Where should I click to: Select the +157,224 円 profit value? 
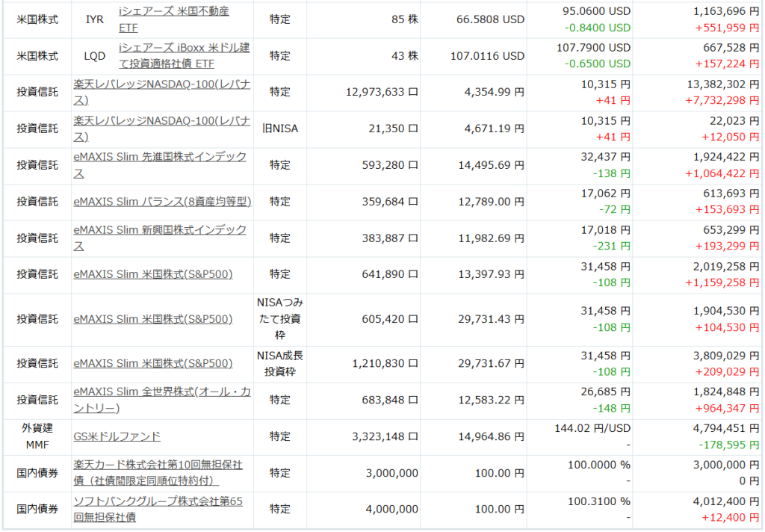[728, 64]
